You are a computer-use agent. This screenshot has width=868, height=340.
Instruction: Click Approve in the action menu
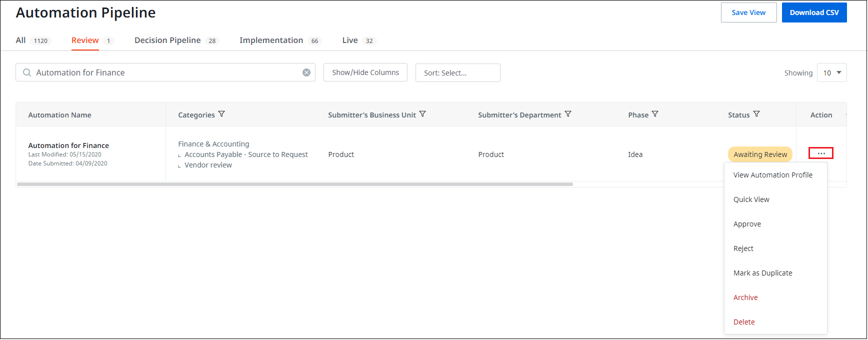[747, 224]
